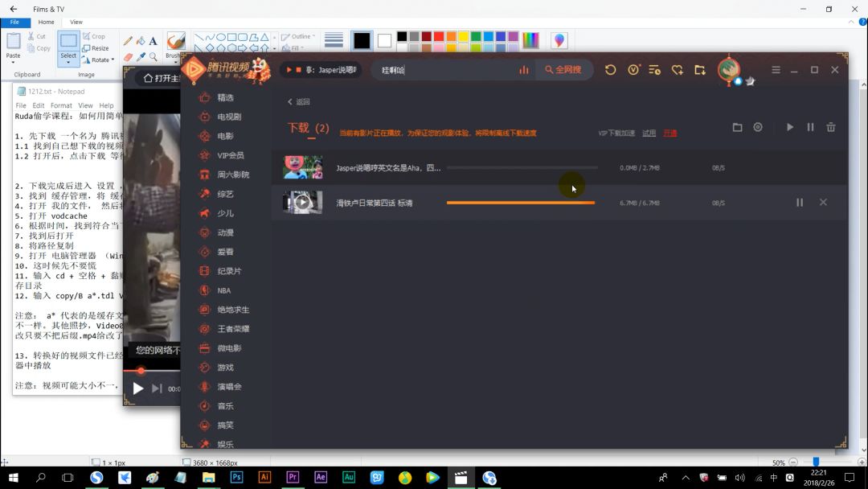Start all downloads with play icon
This screenshot has height=489, width=868.
[x=790, y=127]
